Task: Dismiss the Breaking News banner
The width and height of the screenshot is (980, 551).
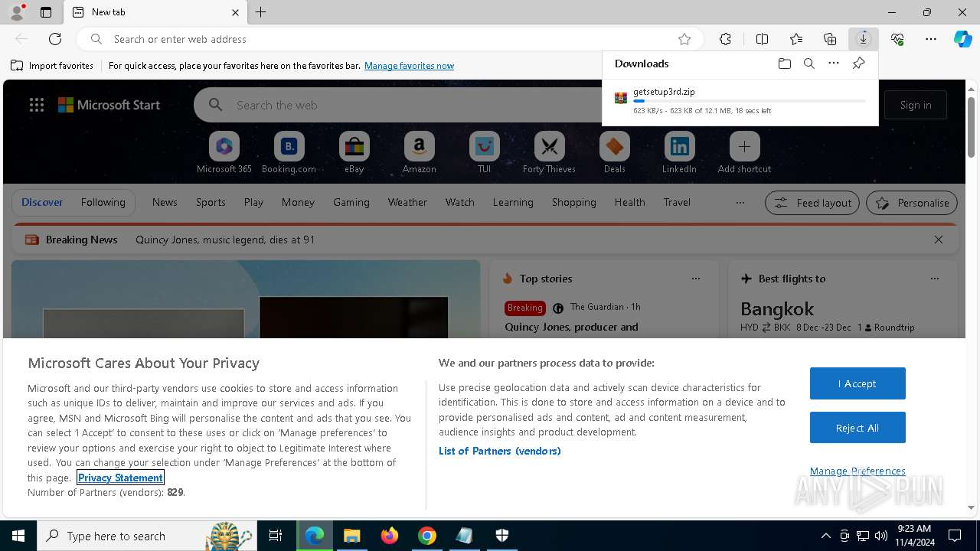Action: 939,240
